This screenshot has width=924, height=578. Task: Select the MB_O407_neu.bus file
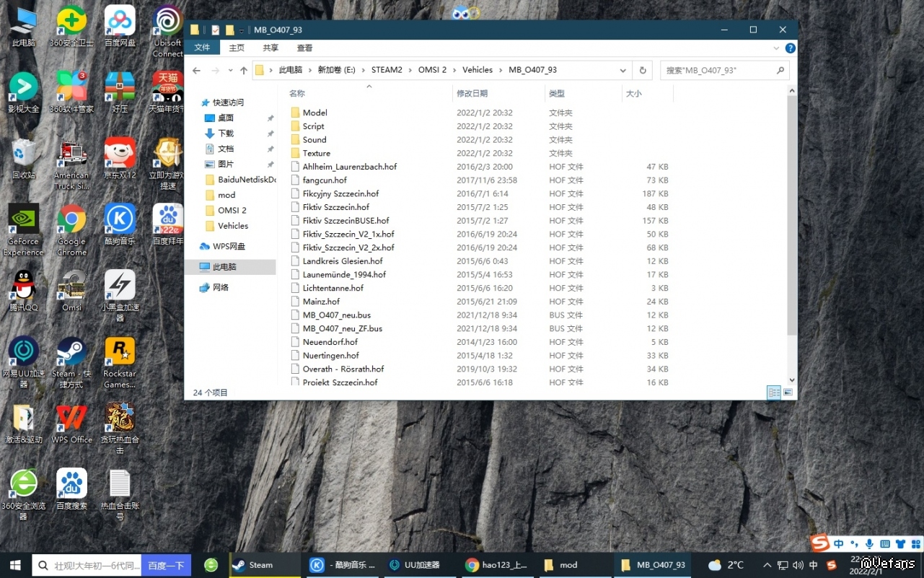coord(336,315)
